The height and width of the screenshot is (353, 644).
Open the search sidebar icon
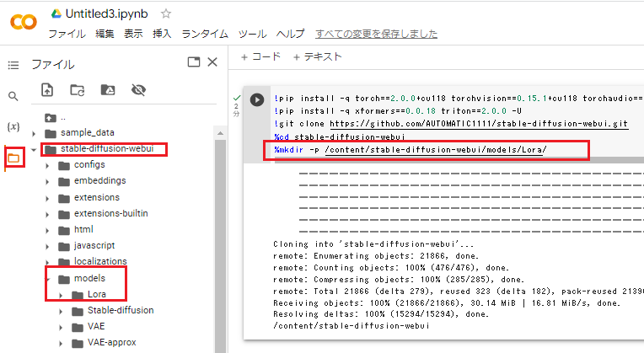13,96
